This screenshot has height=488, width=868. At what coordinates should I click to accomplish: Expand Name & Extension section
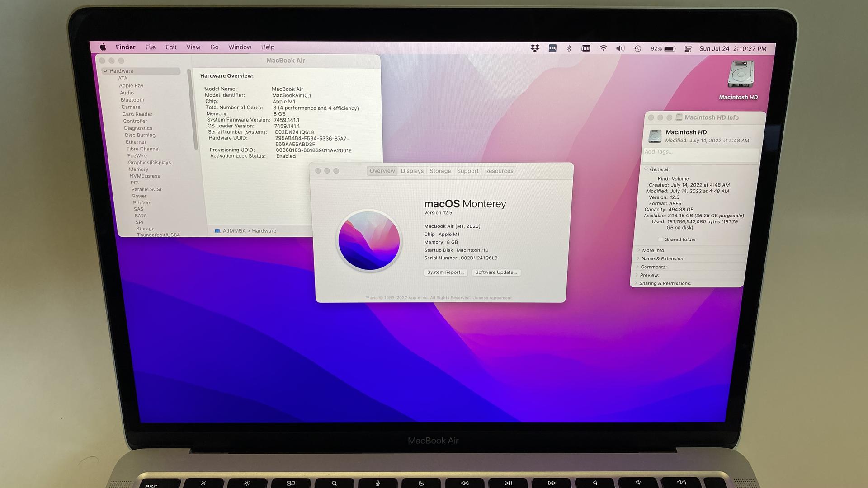tap(637, 258)
